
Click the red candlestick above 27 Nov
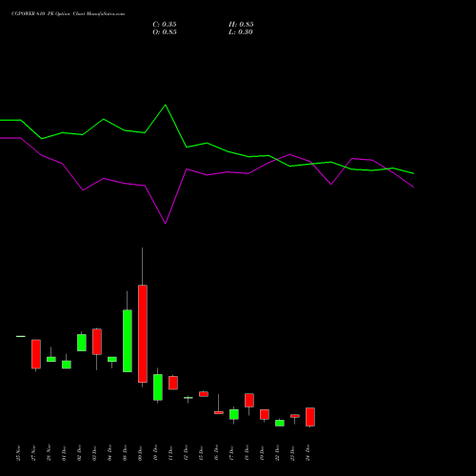36,354
